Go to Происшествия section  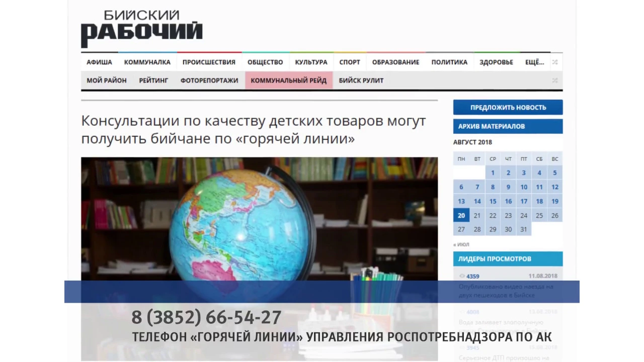click(209, 62)
